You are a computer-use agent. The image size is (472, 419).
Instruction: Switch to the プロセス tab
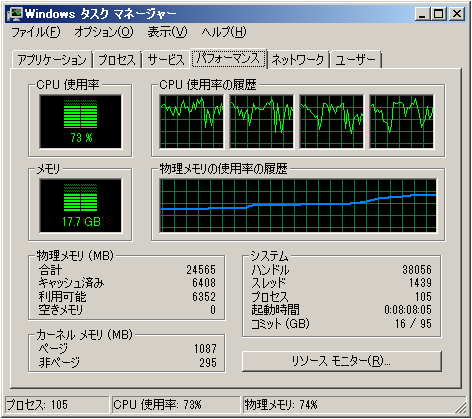click(x=117, y=60)
